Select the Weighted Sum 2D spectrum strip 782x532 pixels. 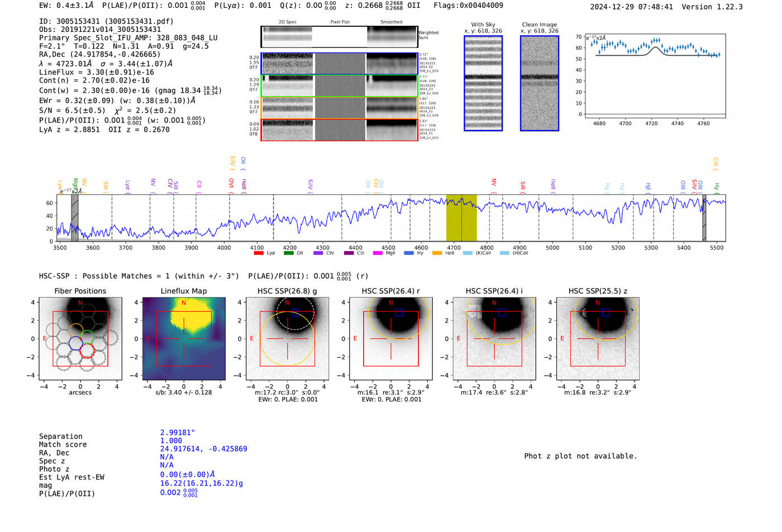click(x=339, y=37)
